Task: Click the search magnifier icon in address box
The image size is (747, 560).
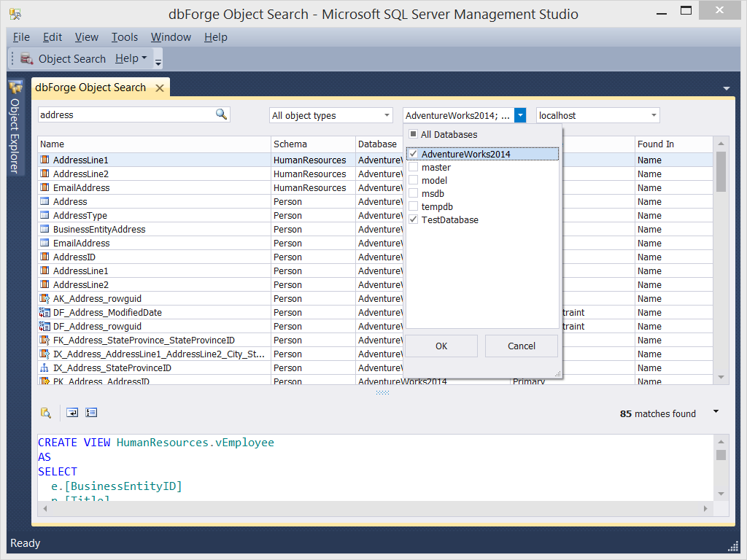Action: [x=221, y=114]
